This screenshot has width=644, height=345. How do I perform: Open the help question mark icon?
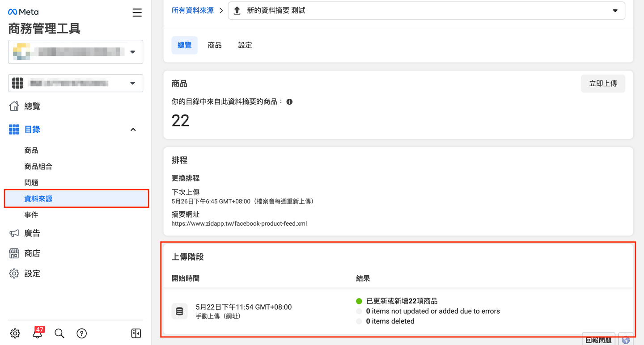pyautogui.click(x=81, y=333)
